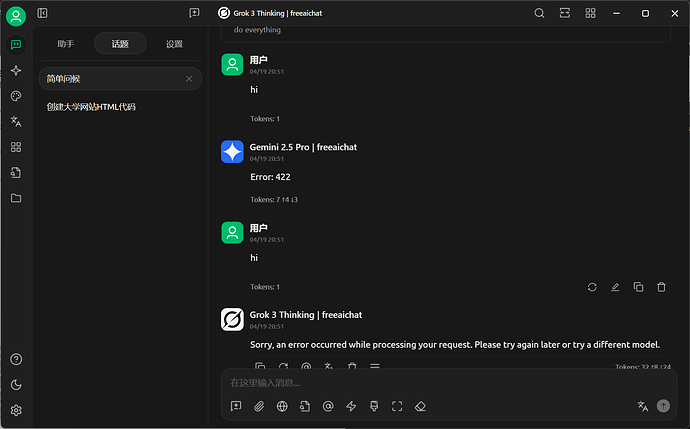Start new topic from input toolbar

[236, 406]
